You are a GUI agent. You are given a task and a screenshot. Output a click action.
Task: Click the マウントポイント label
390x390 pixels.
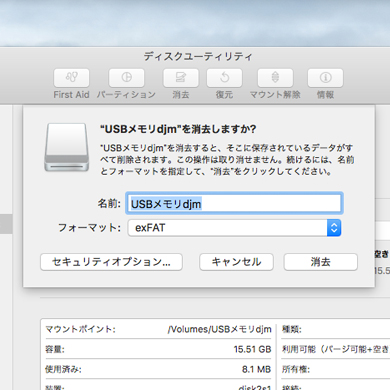tap(80, 329)
